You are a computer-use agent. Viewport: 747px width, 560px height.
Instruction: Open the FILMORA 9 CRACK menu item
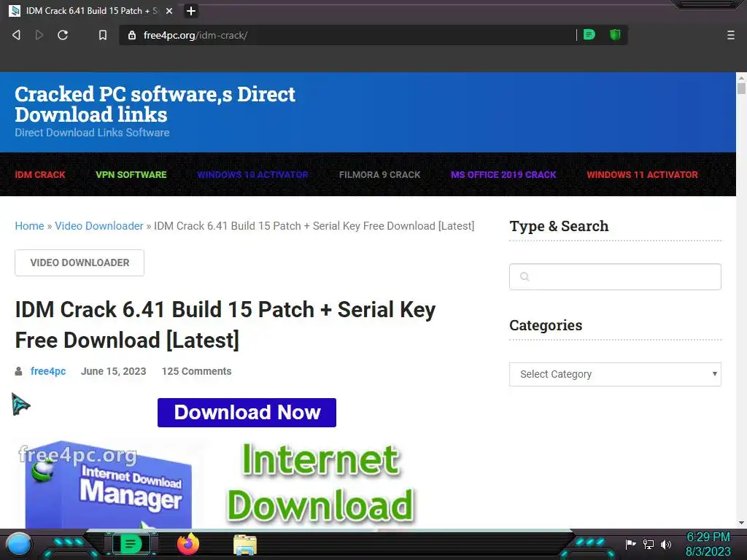(379, 175)
